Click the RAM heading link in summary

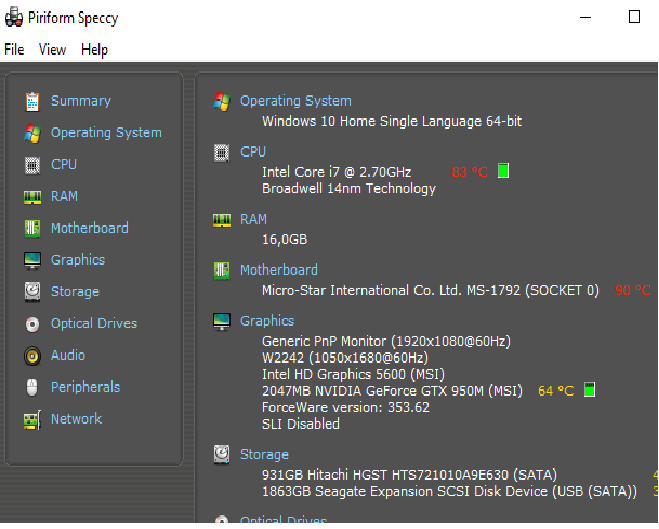[x=253, y=219]
